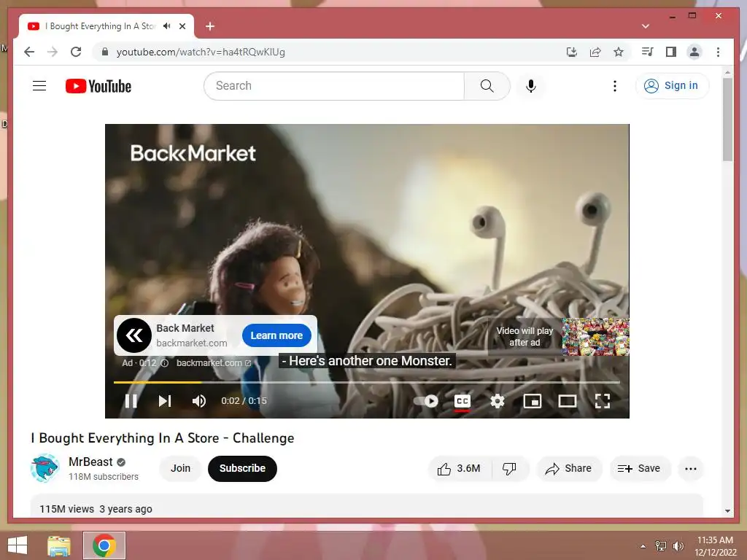The image size is (747, 560).
Task: Open File Explorer from taskbar
Action: [59, 545]
